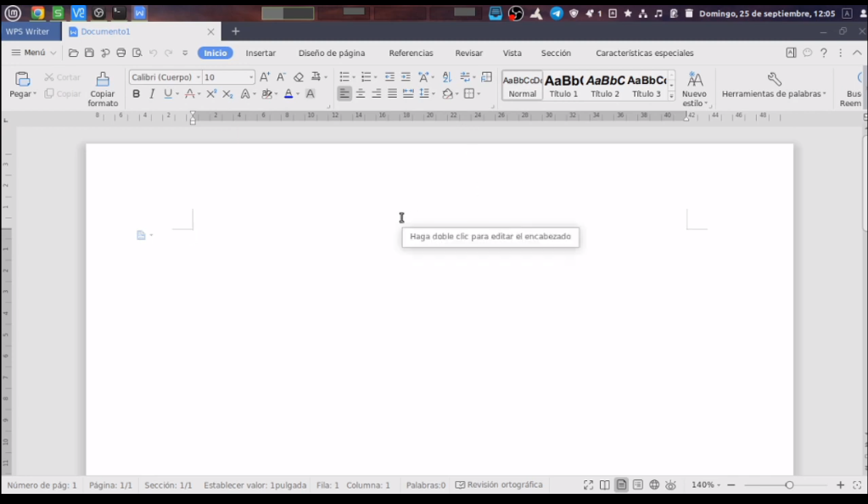Open a file with the folder icon

tap(73, 53)
